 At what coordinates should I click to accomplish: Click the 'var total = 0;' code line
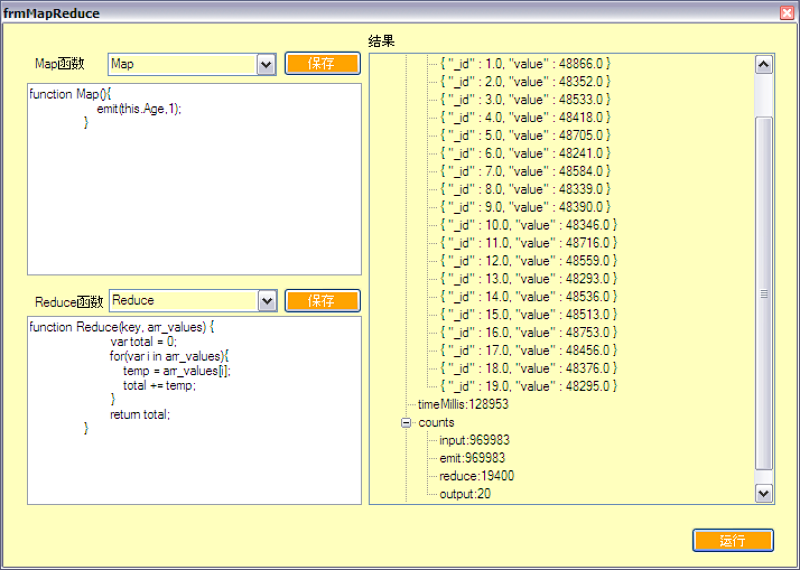click(x=143, y=341)
